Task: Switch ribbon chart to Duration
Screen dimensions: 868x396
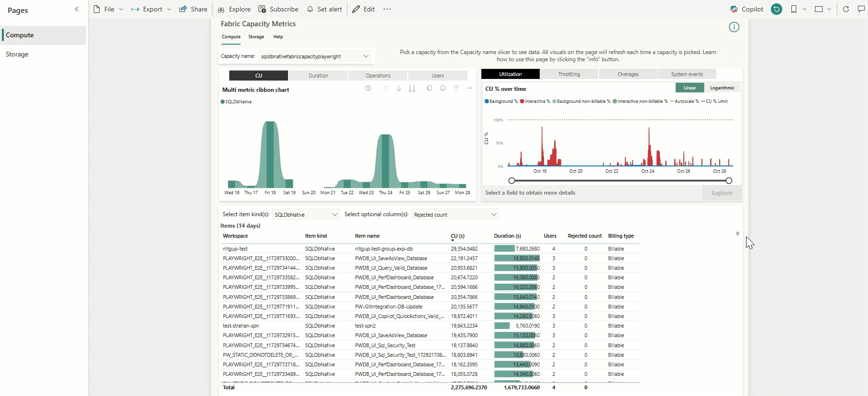Action: pos(318,76)
